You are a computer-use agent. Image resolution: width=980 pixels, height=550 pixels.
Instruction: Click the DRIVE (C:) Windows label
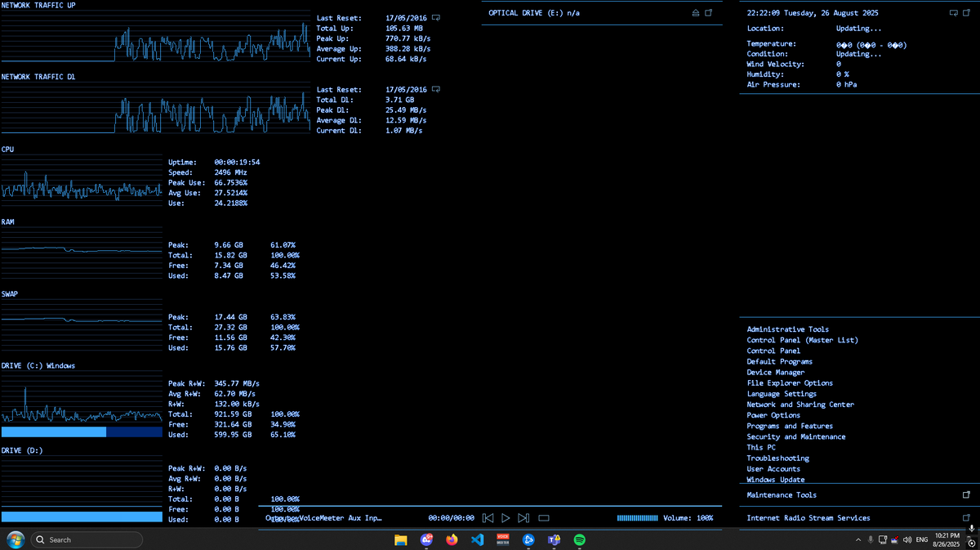[38, 365]
